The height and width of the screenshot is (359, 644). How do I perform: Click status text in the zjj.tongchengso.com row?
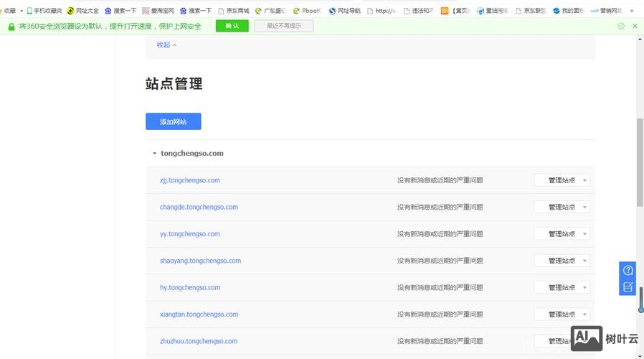point(440,180)
